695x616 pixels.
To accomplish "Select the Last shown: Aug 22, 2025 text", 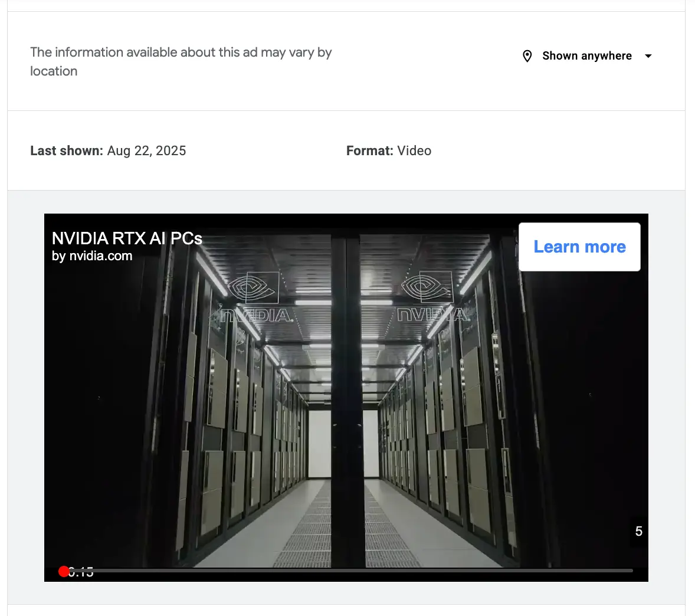I will tap(108, 150).
